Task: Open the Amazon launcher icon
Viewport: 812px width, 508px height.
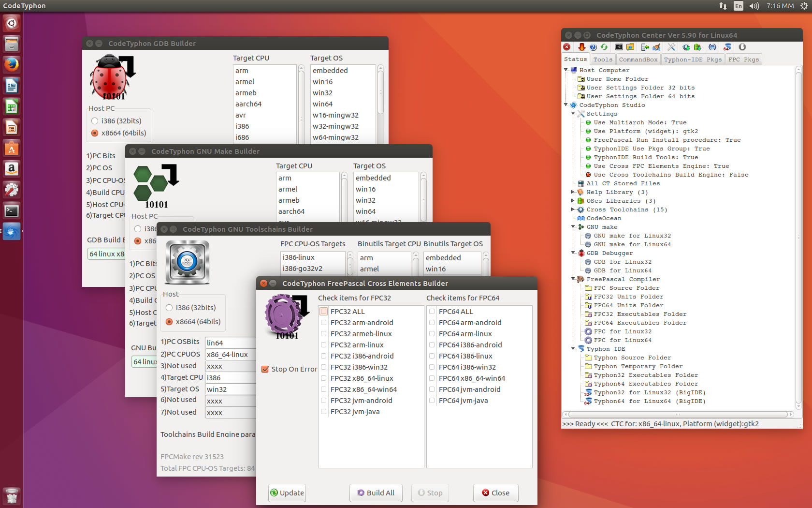Action: coord(12,168)
